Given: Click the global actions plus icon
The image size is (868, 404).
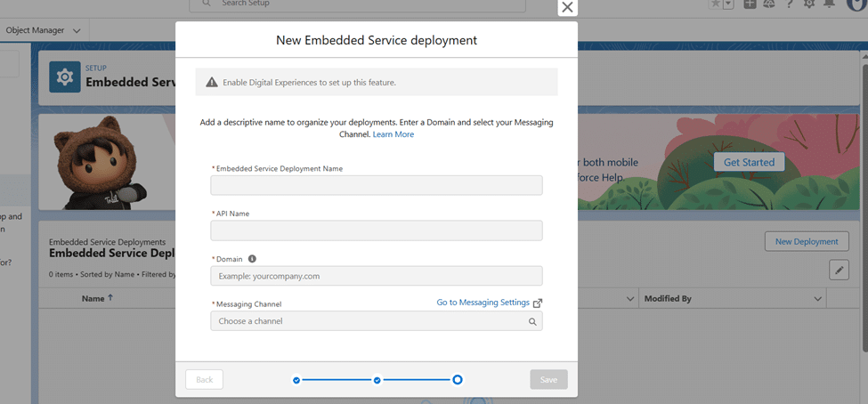Looking at the screenshot, I should pos(750,4).
